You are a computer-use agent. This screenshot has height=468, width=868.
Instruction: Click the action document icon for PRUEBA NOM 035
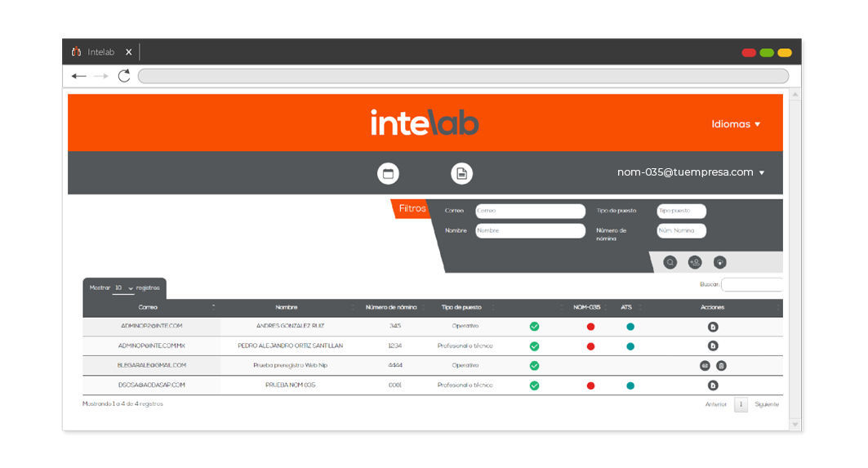click(x=713, y=386)
